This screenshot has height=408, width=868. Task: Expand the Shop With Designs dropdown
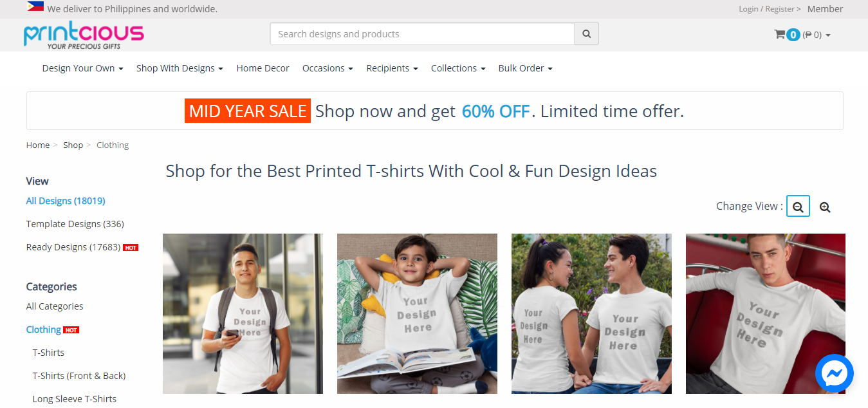pyautogui.click(x=180, y=68)
